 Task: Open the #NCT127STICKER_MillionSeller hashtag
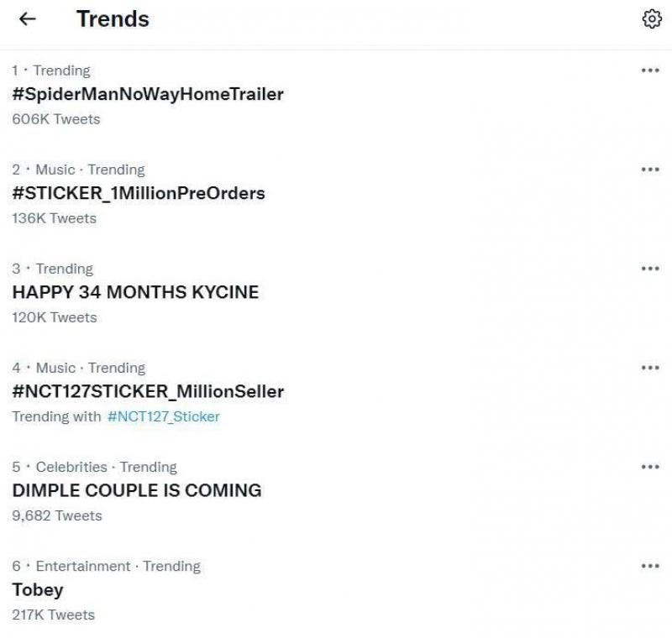click(148, 391)
